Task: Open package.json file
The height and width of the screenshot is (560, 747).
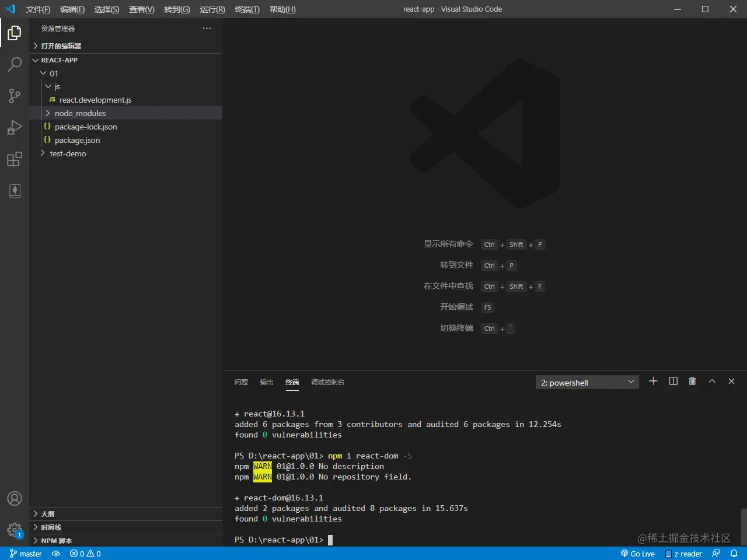Action: (125, 140)
